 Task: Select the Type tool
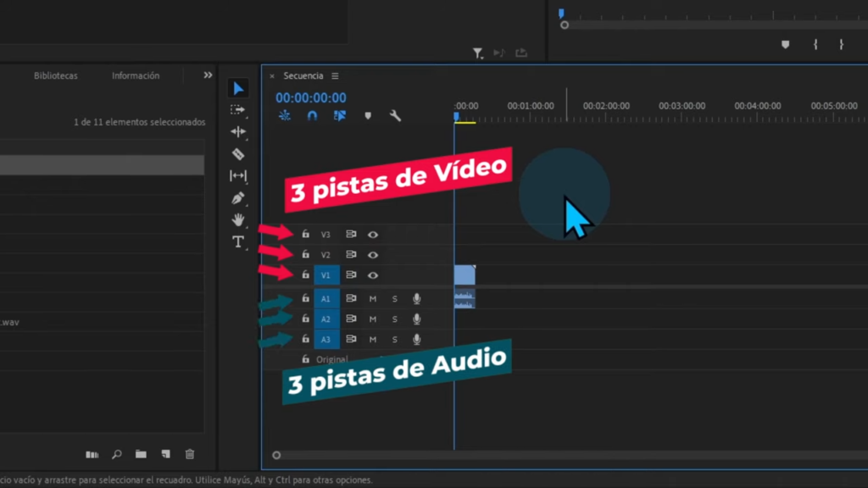[238, 241]
